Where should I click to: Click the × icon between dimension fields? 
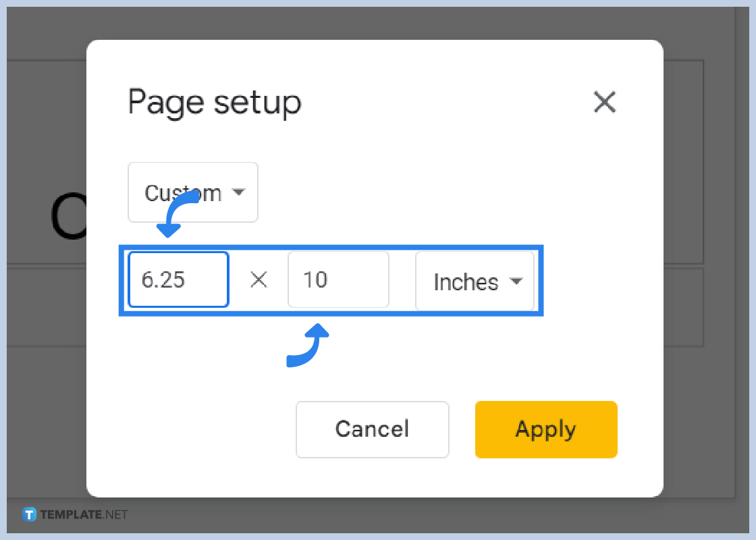259,279
